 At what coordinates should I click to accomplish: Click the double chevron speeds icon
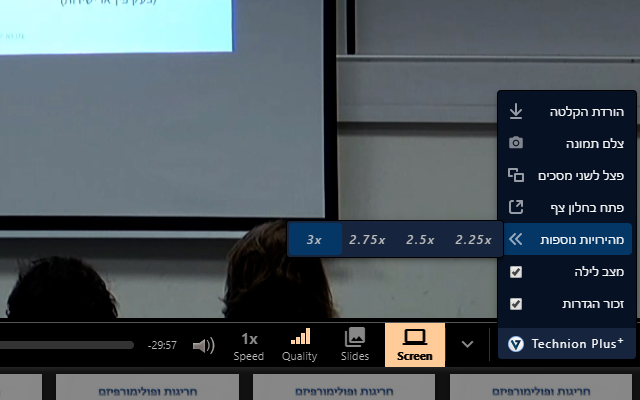coord(516,239)
